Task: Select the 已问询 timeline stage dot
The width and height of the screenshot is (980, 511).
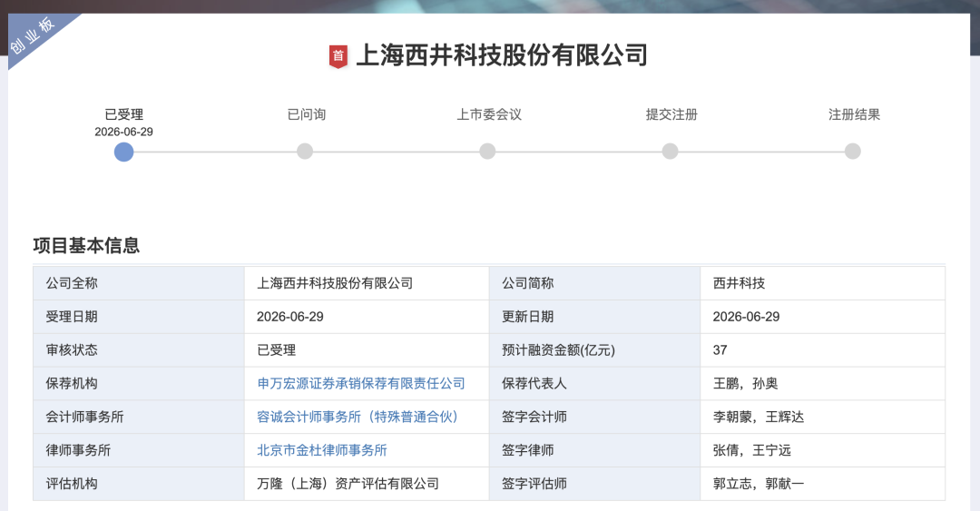Action: 304,152
